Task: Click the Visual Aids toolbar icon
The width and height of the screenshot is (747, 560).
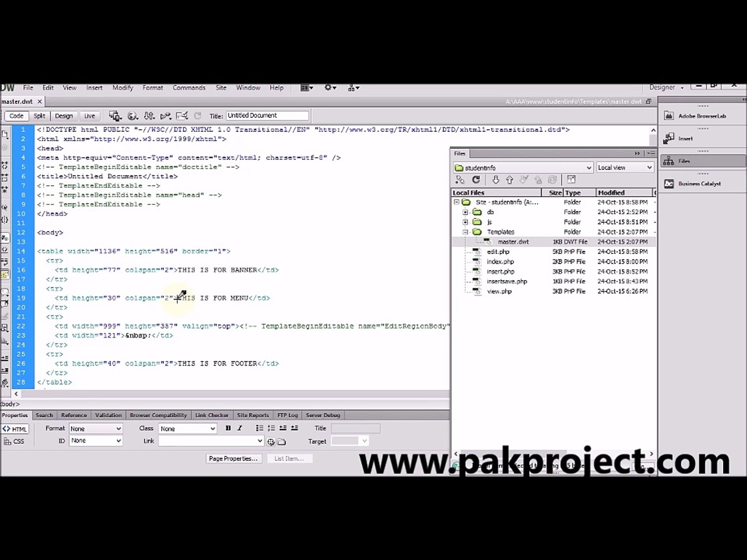Action: [x=182, y=116]
